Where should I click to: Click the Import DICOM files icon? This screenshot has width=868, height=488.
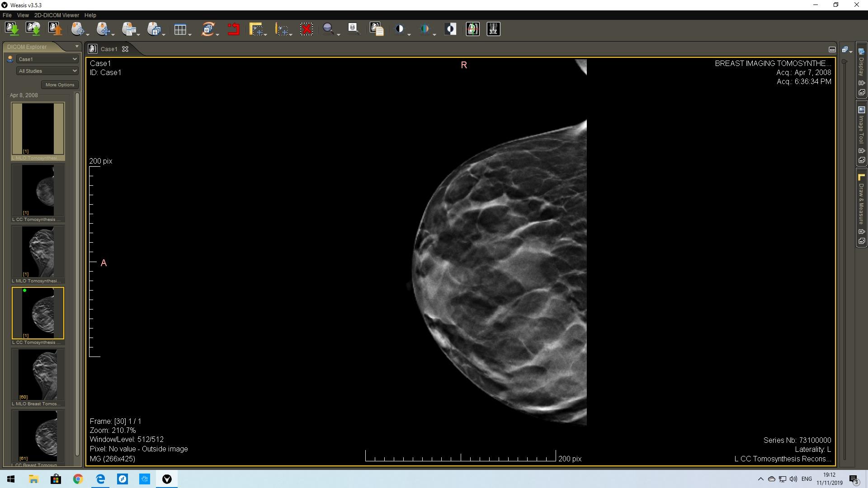pos(12,29)
